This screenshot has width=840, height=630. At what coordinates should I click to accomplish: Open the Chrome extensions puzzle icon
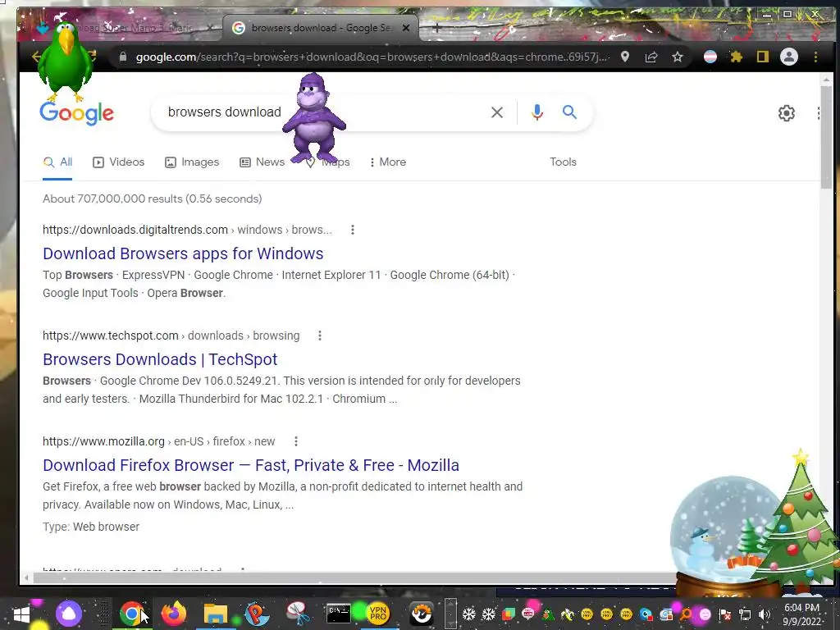tap(737, 57)
